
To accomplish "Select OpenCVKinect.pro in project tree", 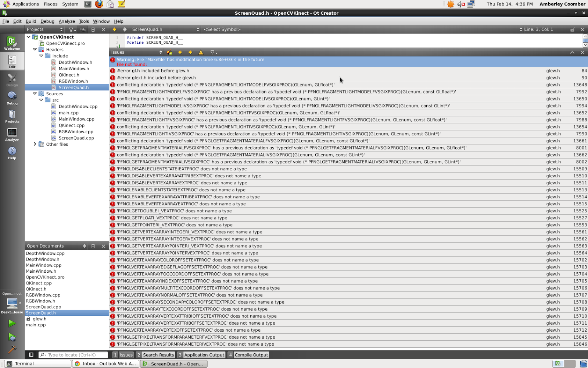I will [65, 43].
